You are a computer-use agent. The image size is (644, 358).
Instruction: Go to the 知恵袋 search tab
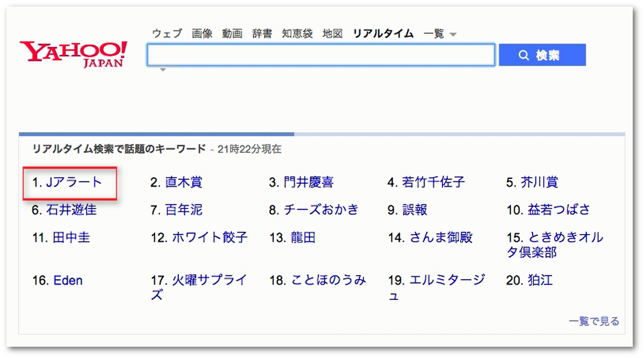(x=297, y=34)
